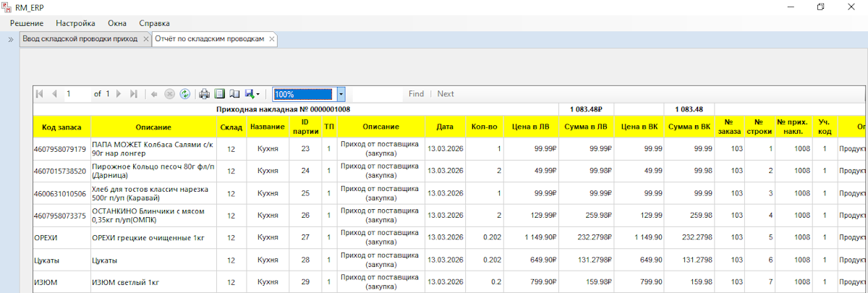Switch to print layout view
The width and height of the screenshot is (868, 293).
(x=219, y=94)
